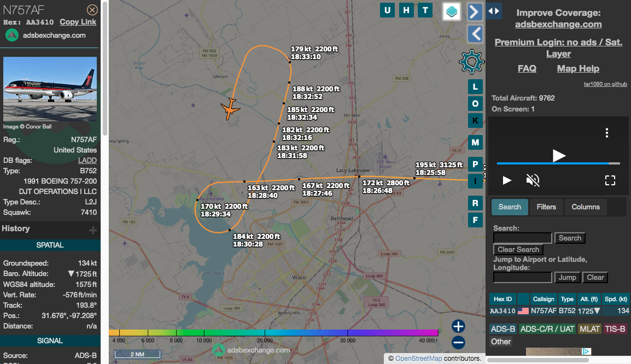Focus the Search text input field
The image size is (631, 364).
tap(522, 238)
